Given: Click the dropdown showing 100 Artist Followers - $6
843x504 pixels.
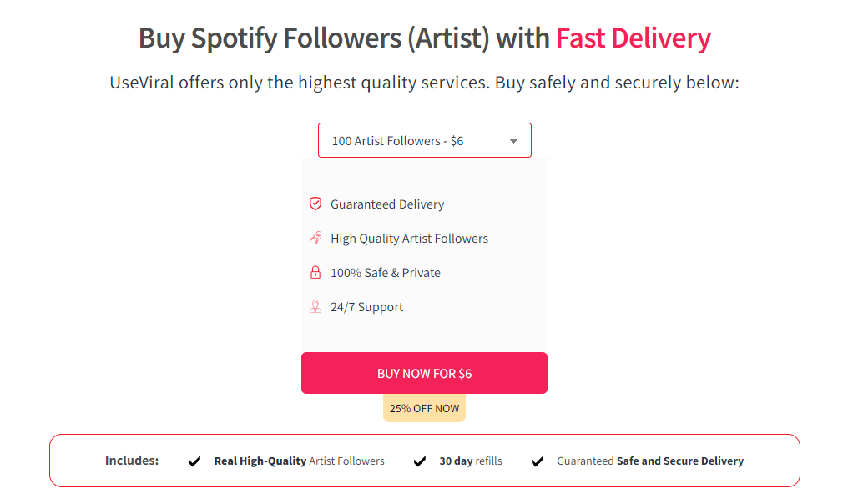Looking at the screenshot, I should click(x=424, y=140).
